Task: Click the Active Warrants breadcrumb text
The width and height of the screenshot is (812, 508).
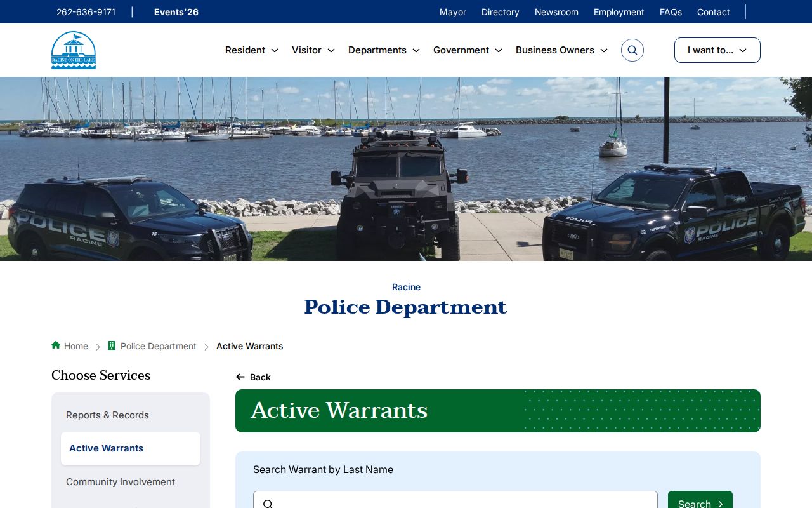Action: pyautogui.click(x=250, y=346)
